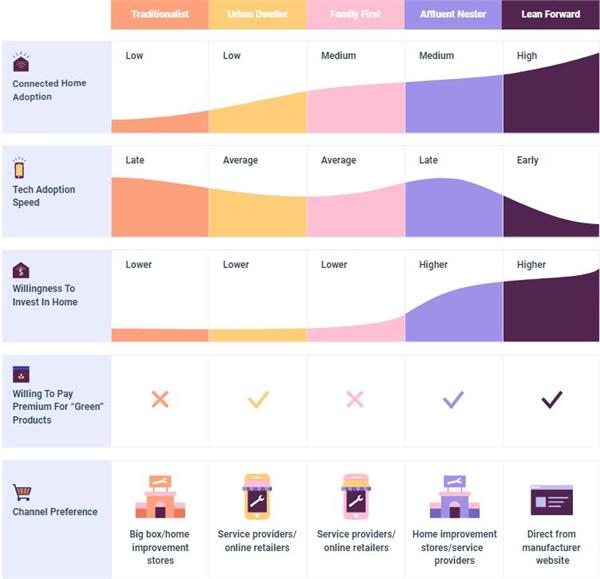Select the Affluent Nester column header
The image size is (600, 579).
tap(454, 14)
